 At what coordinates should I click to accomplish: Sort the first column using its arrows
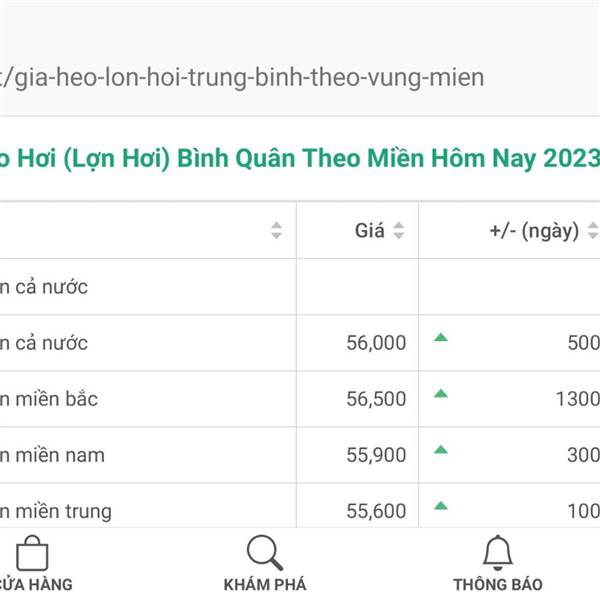click(x=276, y=230)
